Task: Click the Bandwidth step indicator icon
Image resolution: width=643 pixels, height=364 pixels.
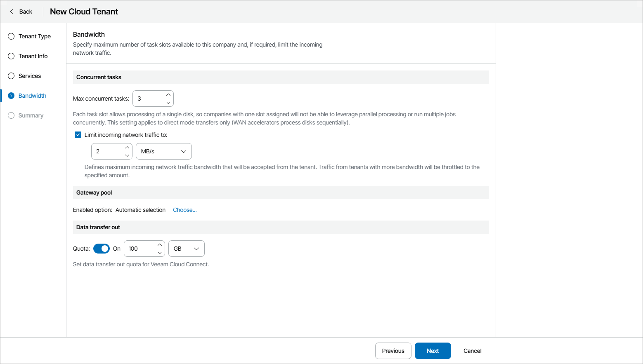Action: click(x=11, y=96)
